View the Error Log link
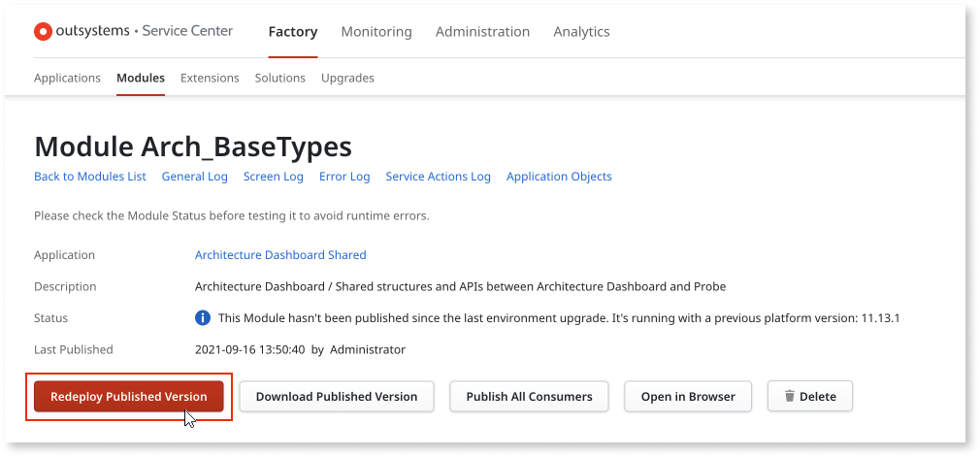980x457 pixels. click(x=344, y=177)
